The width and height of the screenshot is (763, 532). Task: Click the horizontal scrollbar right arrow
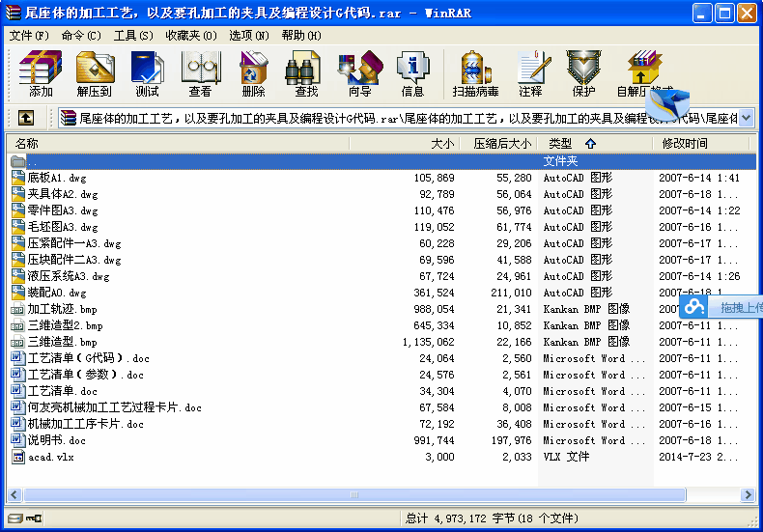point(748,495)
